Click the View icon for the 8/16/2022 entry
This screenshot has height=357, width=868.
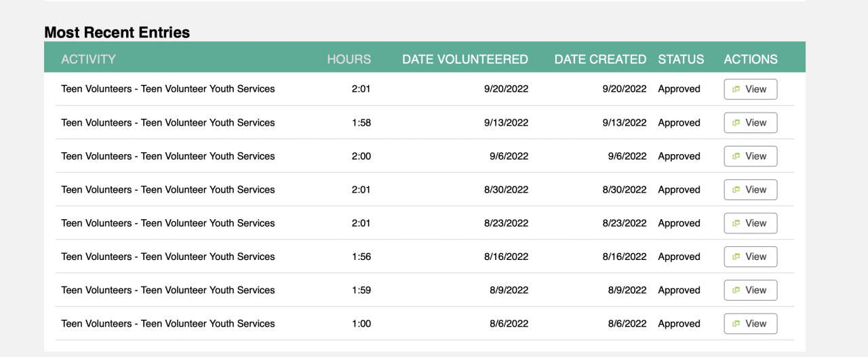[736, 257]
